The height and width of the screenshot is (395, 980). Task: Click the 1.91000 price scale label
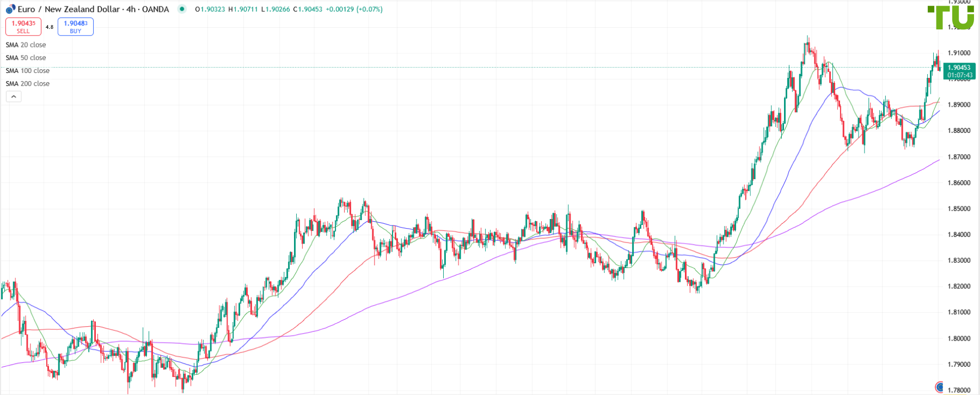click(959, 53)
